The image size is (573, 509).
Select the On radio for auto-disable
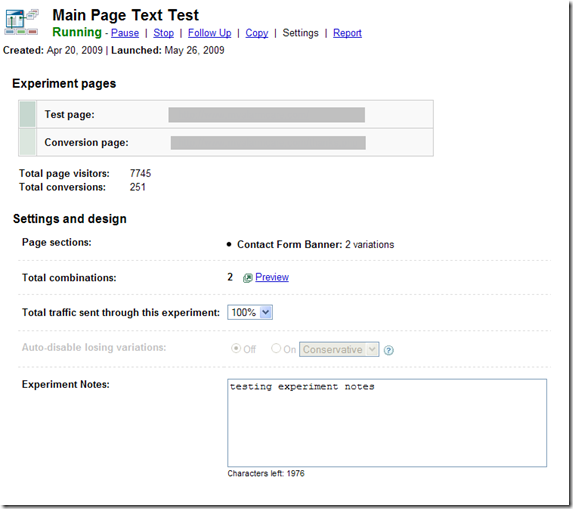pos(276,349)
